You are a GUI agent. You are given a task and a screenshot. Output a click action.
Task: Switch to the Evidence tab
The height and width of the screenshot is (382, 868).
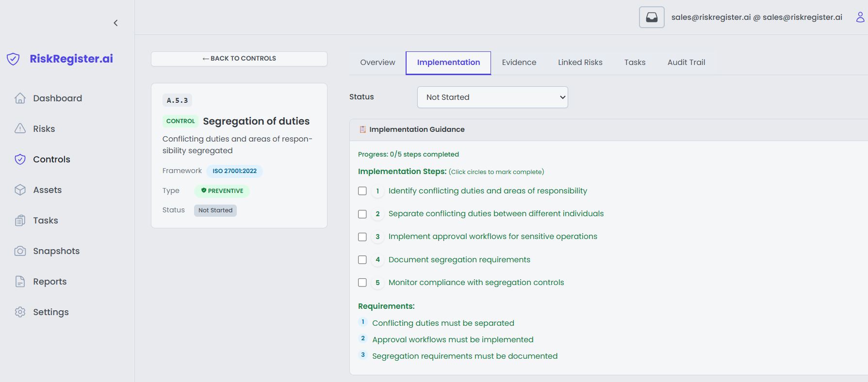519,63
